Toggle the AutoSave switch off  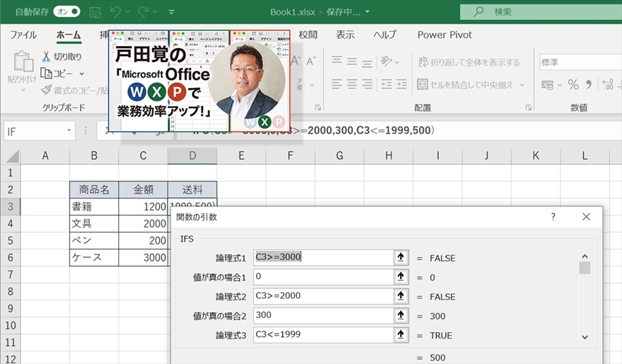click(x=67, y=11)
